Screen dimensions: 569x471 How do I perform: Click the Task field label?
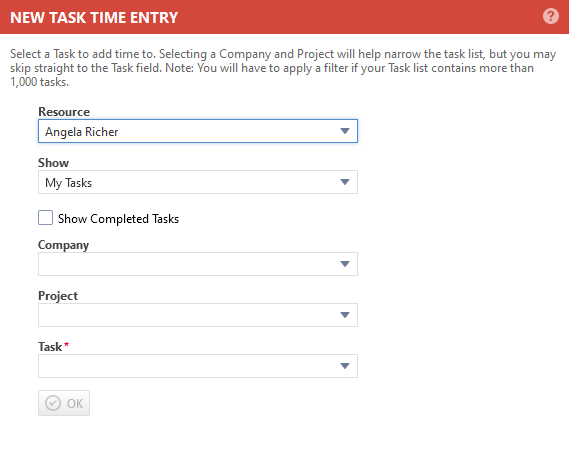click(x=50, y=347)
